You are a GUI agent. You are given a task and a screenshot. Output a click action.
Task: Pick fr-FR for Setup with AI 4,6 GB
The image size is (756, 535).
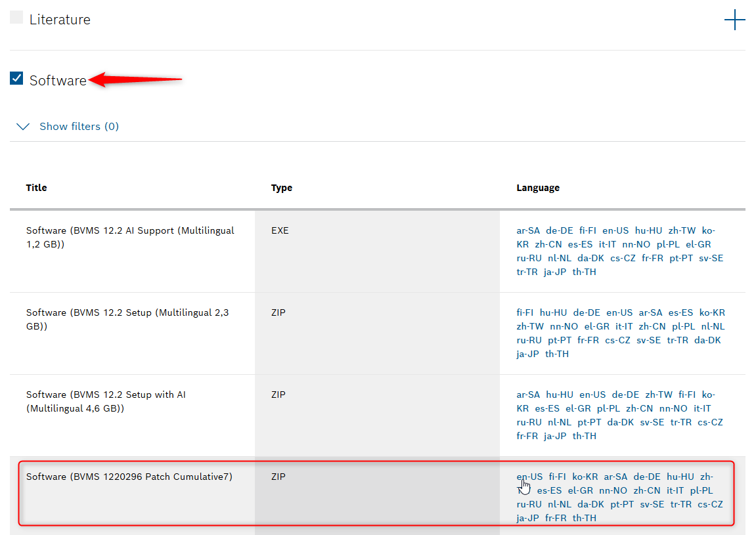tap(527, 436)
